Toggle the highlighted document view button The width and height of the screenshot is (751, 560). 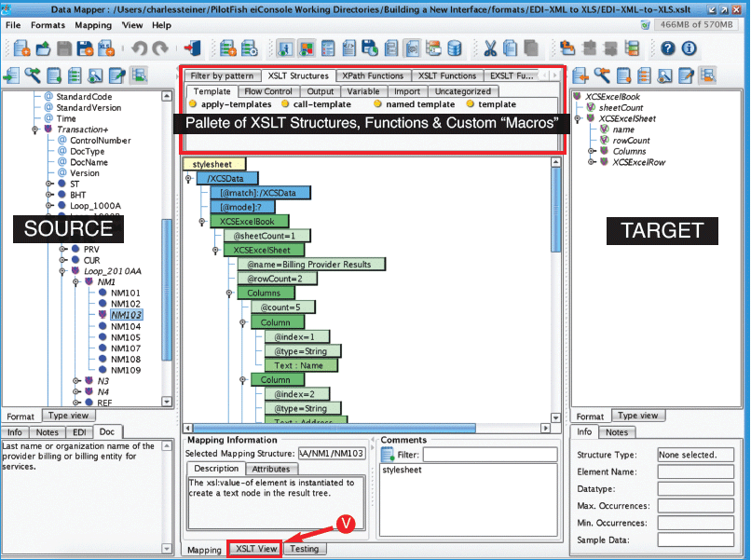coord(412,48)
